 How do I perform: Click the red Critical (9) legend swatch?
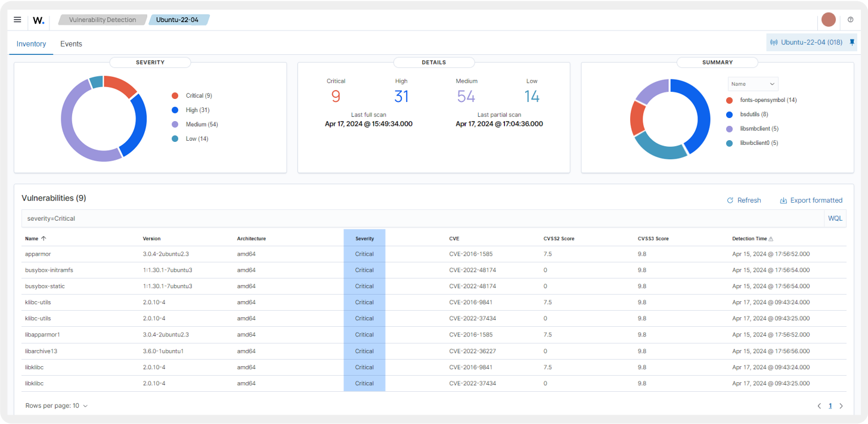(x=175, y=95)
